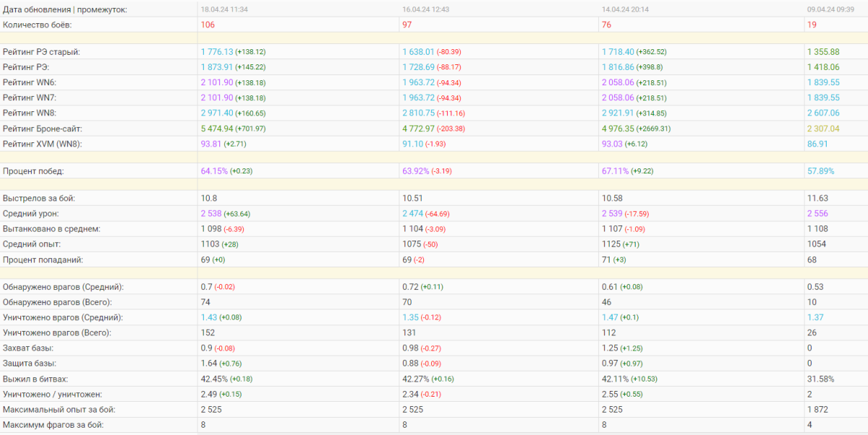Click the win percentage value 57.89%

tap(821, 171)
